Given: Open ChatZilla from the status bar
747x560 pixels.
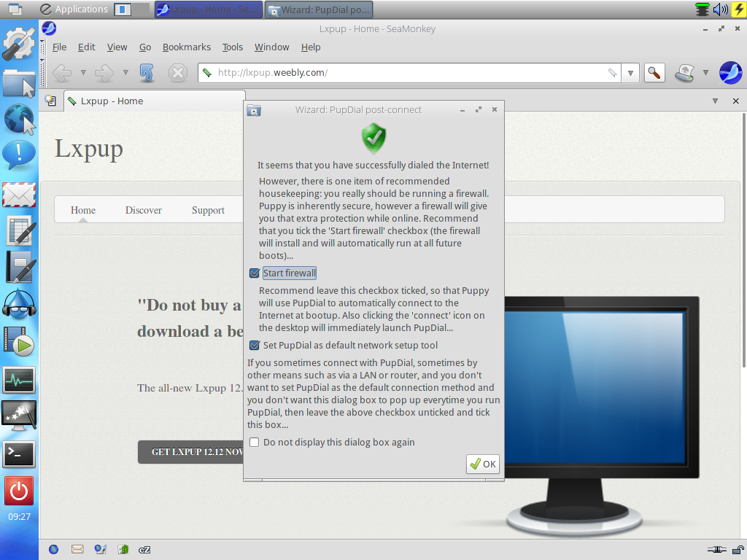Looking at the screenshot, I should coord(144,550).
